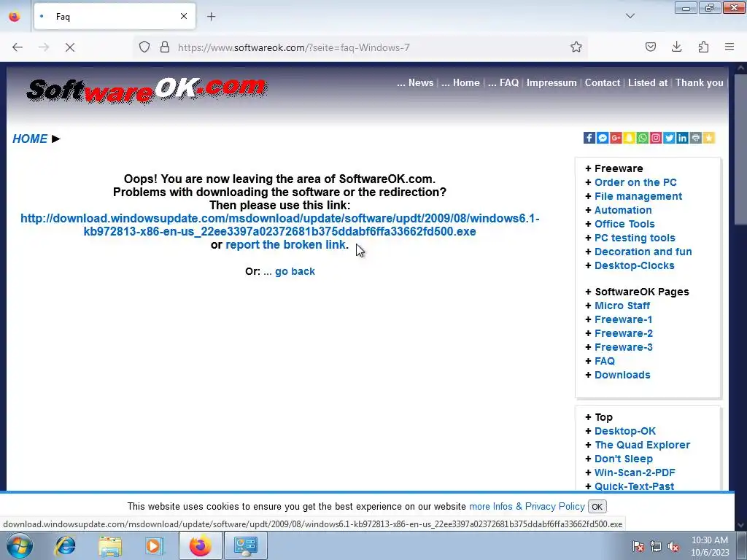Open Thank you in top navigation

click(x=699, y=83)
